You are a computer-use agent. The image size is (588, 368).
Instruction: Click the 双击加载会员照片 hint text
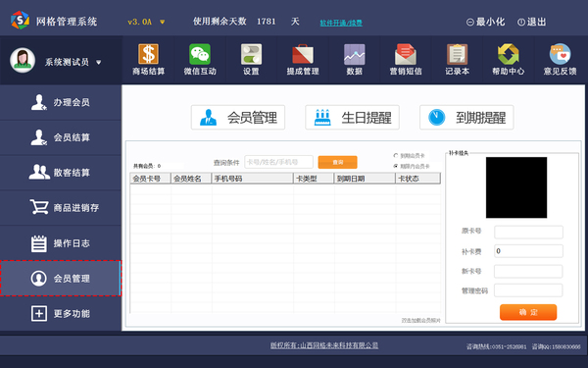(420, 320)
